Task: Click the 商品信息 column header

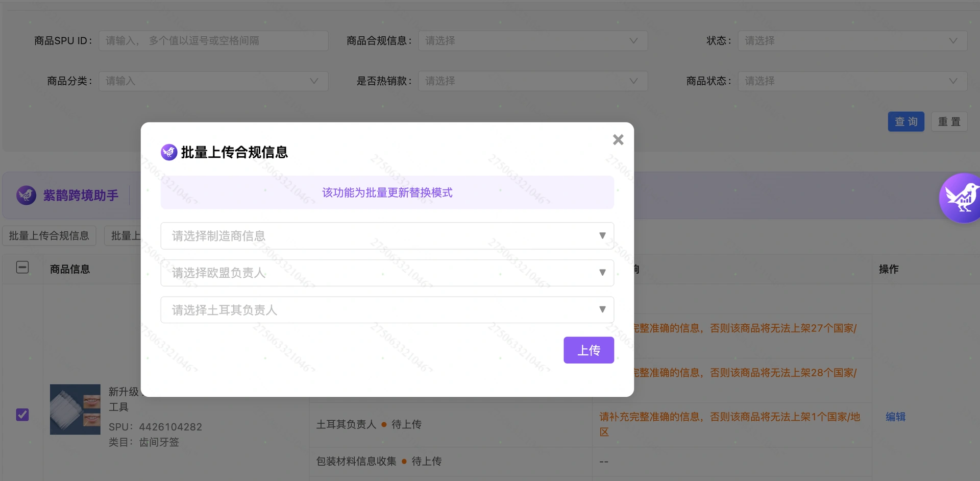Action: [x=70, y=269]
